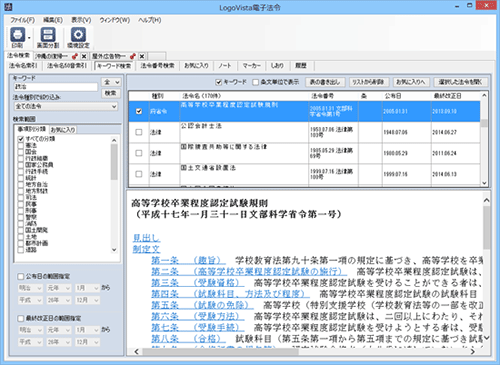Check the 国土開発 category checkbox
Viewport: 500px width, 365px height.
click(x=21, y=230)
